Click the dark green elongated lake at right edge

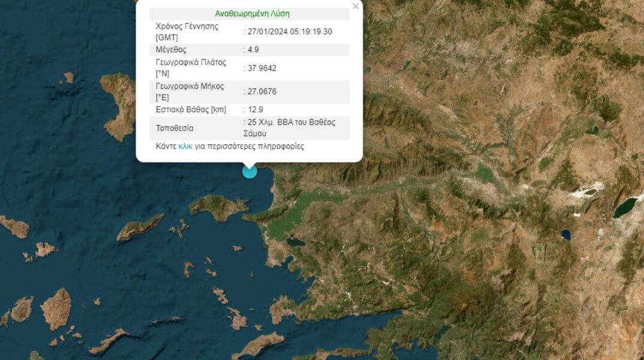tap(625, 208)
